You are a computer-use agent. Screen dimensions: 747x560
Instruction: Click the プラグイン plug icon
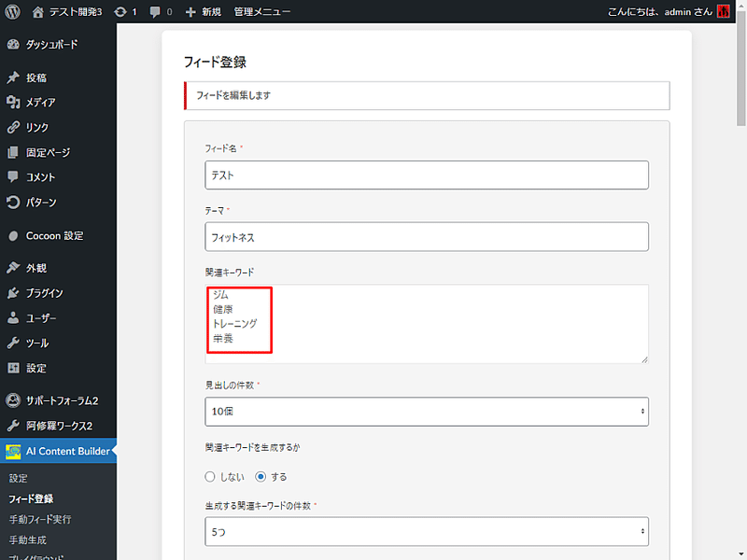(x=13, y=293)
